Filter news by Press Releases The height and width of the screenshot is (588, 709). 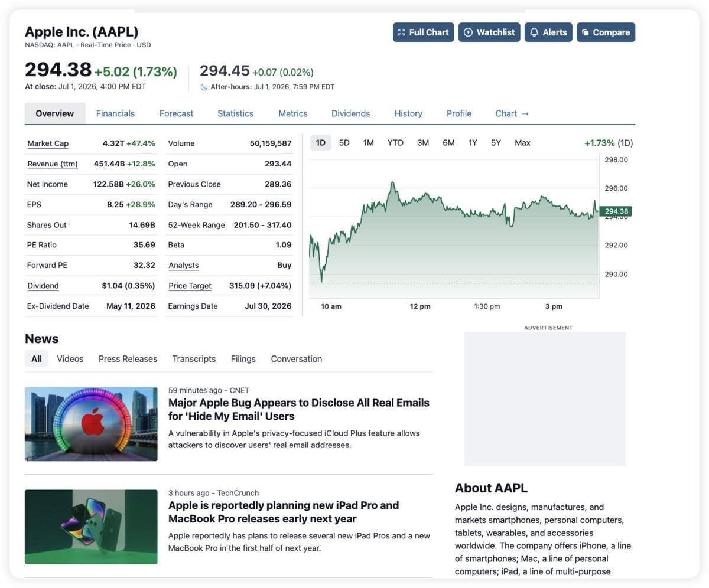[x=128, y=359]
